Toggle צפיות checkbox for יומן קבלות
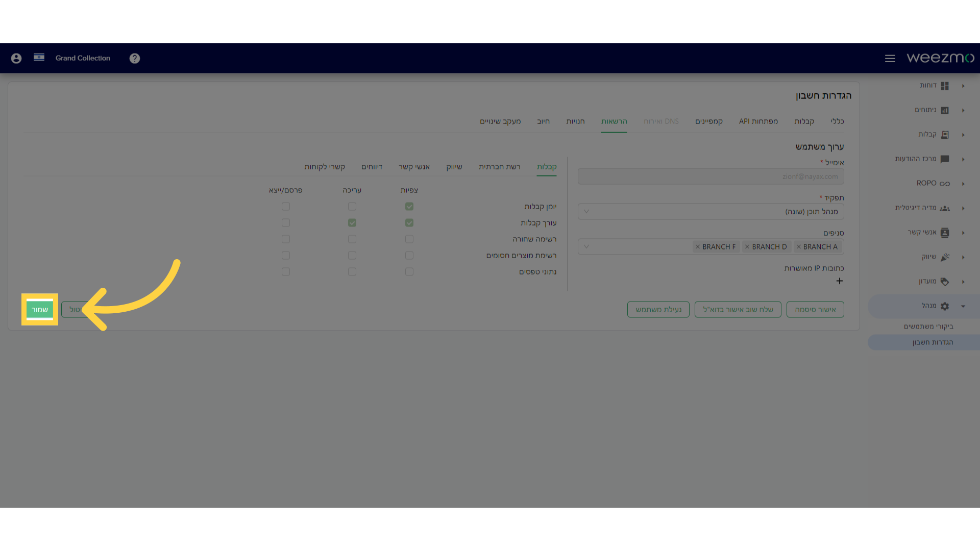This screenshot has height=551, width=980. pyautogui.click(x=409, y=207)
